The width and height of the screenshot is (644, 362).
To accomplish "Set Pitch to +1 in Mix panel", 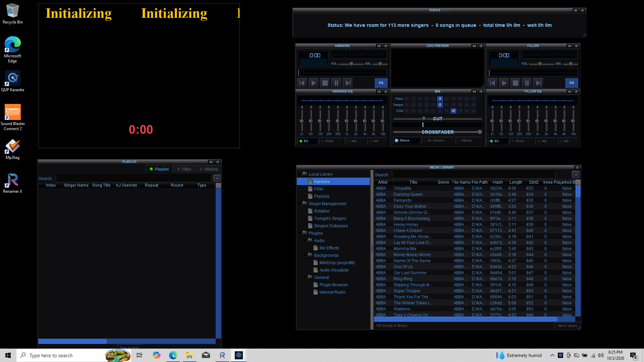I will click(447, 99).
